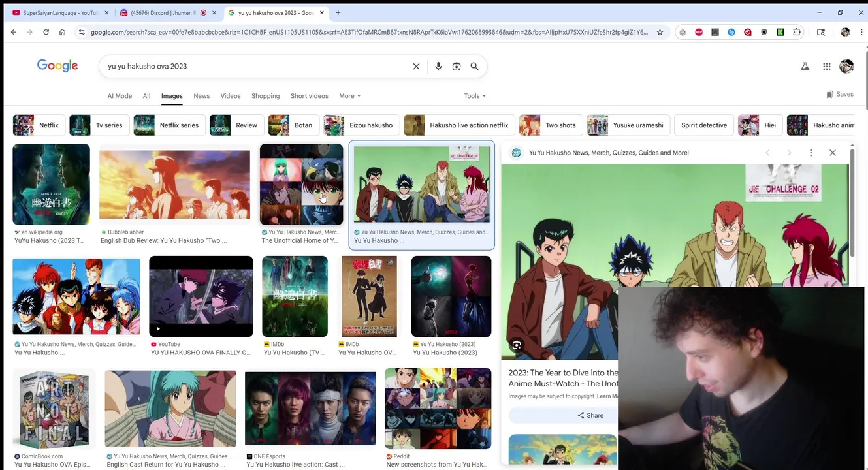The width and height of the screenshot is (868, 470).
Task: Close the image preview panel
Action: [x=833, y=153]
